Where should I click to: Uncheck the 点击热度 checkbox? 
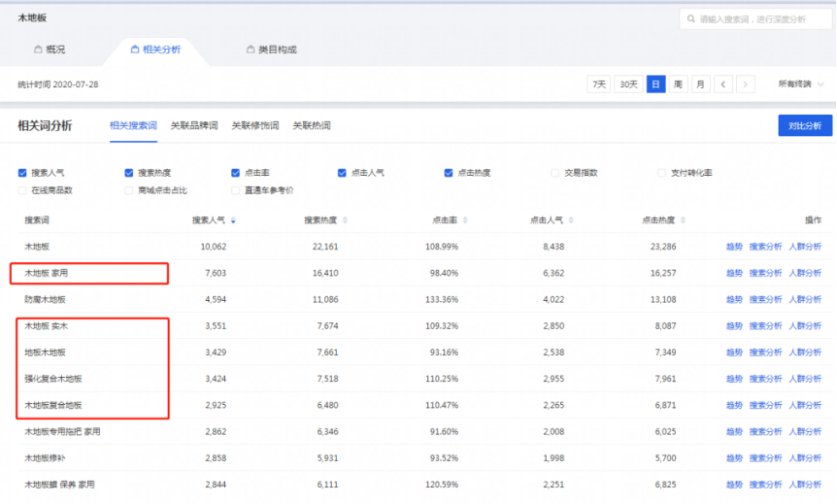(x=449, y=173)
